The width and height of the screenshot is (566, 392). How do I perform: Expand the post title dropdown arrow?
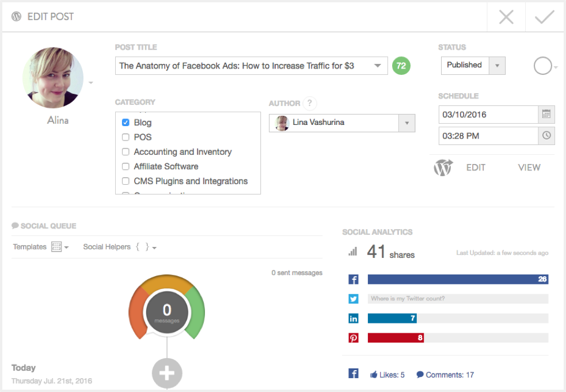[x=378, y=66]
